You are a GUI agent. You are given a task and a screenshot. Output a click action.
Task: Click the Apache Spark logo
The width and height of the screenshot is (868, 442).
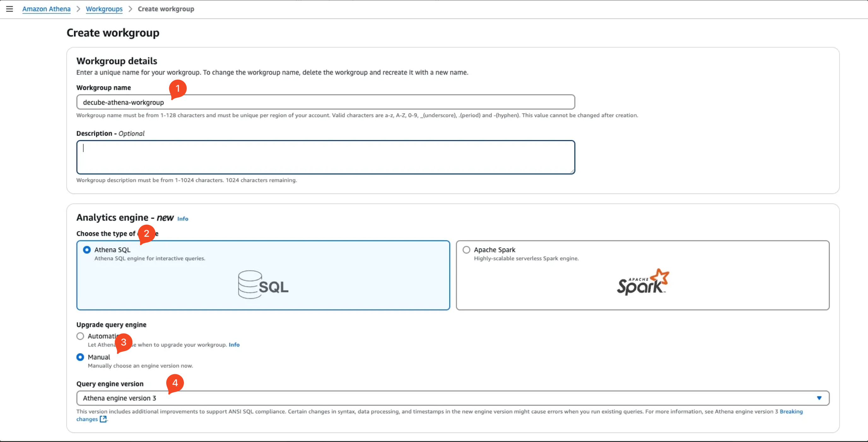tap(642, 282)
